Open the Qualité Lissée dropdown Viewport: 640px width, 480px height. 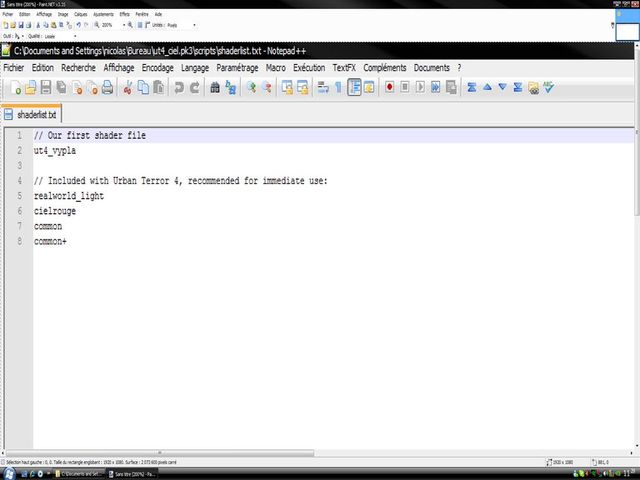(x=75, y=36)
